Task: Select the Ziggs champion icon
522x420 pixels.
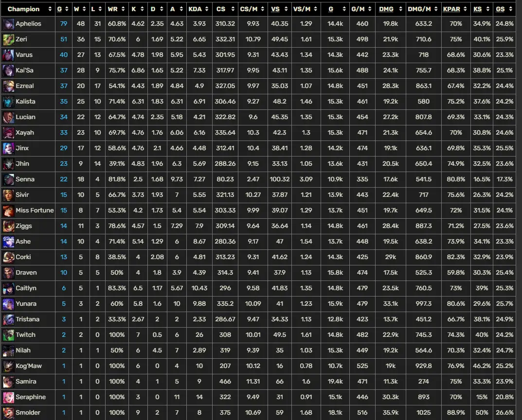Action: point(8,226)
